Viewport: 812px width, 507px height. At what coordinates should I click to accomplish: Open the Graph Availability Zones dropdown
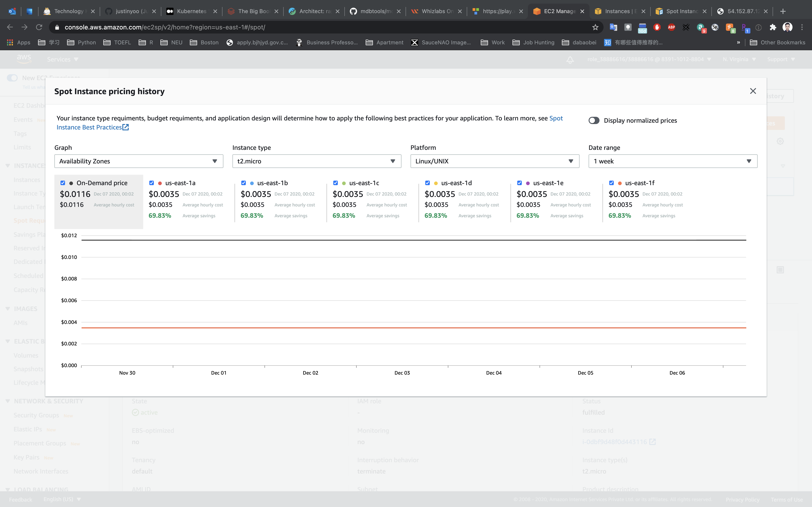point(139,161)
